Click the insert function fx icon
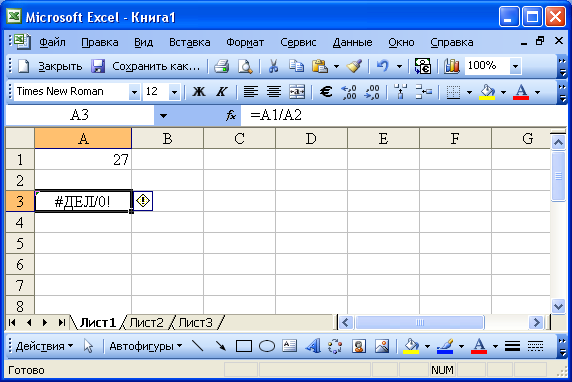This screenshot has height=382, width=572. pos(231,116)
